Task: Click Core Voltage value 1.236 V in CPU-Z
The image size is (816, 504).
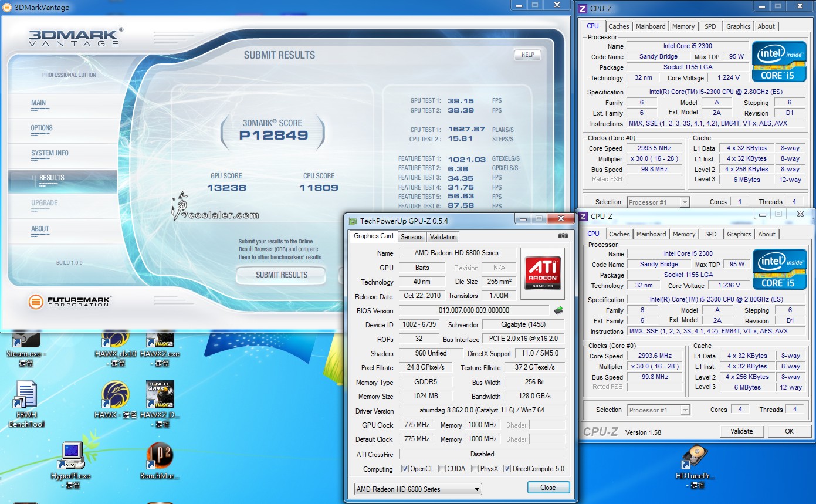Action: pyautogui.click(x=729, y=285)
